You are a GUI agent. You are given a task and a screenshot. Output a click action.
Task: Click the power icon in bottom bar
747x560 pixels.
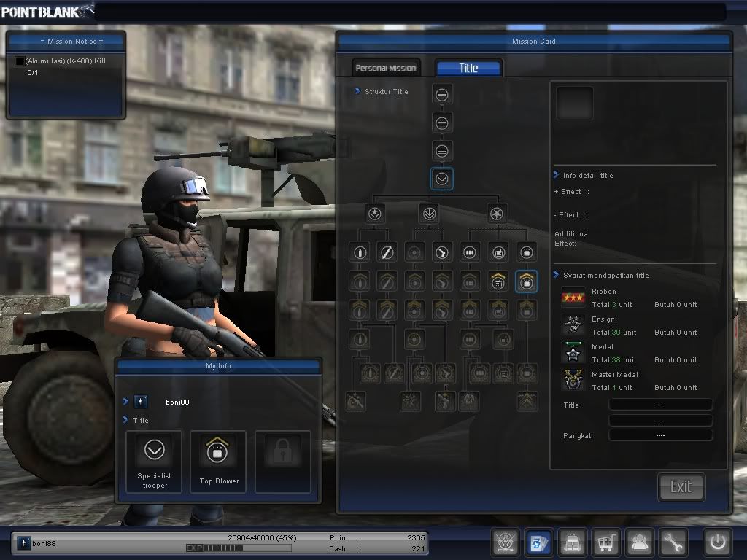click(x=718, y=542)
